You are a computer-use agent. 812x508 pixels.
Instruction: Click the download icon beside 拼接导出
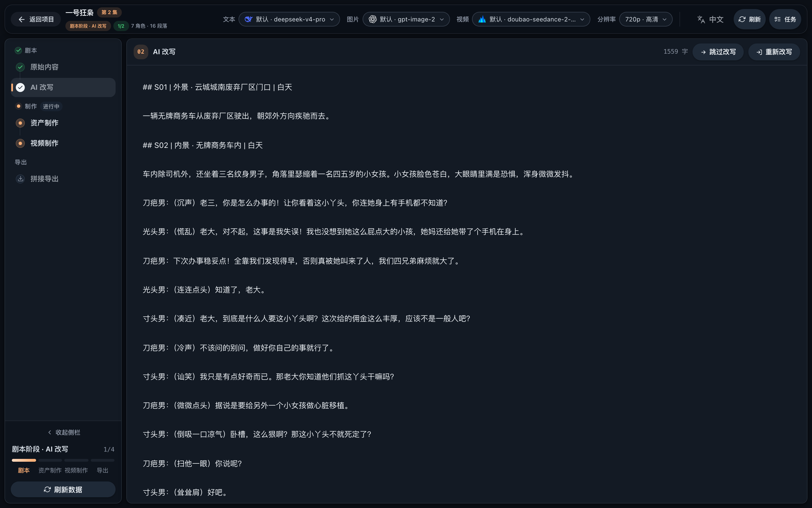[20, 179]
